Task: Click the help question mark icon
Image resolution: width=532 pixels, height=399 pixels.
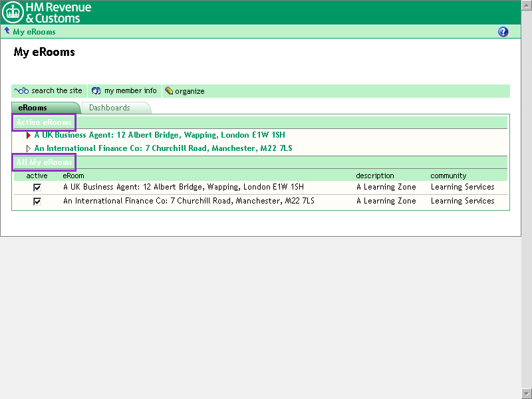Action: coord(503,32)
